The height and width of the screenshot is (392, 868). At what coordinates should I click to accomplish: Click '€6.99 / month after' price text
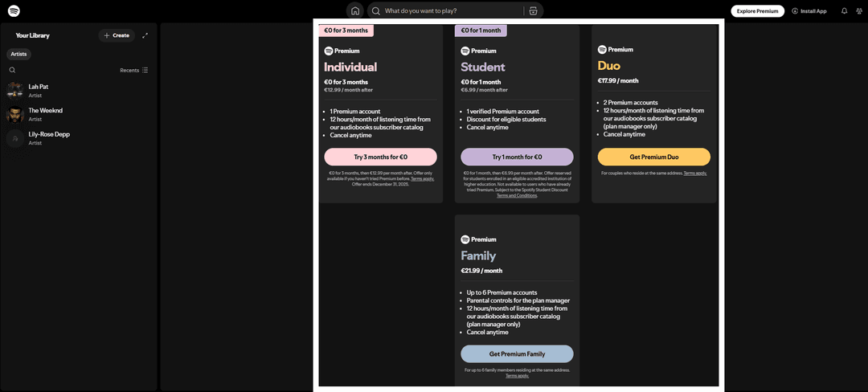click(485, 90)
